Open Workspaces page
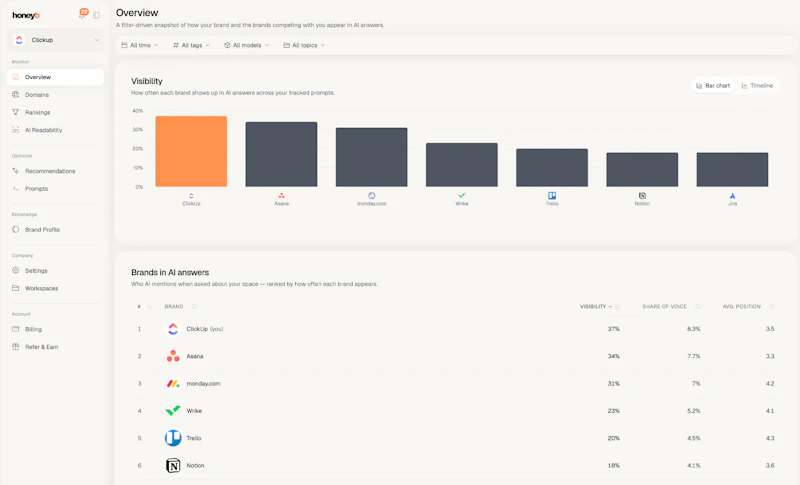 click(56, 288)
